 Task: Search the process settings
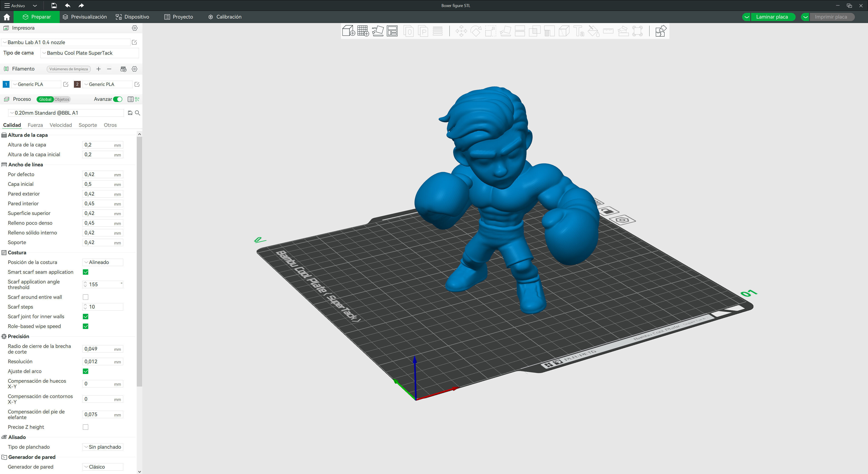coord(137,113)
